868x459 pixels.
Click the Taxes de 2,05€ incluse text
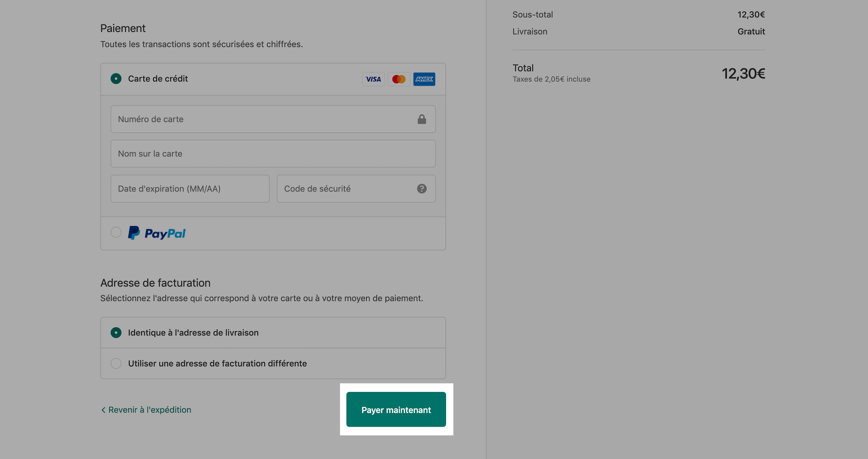[551, 79]
